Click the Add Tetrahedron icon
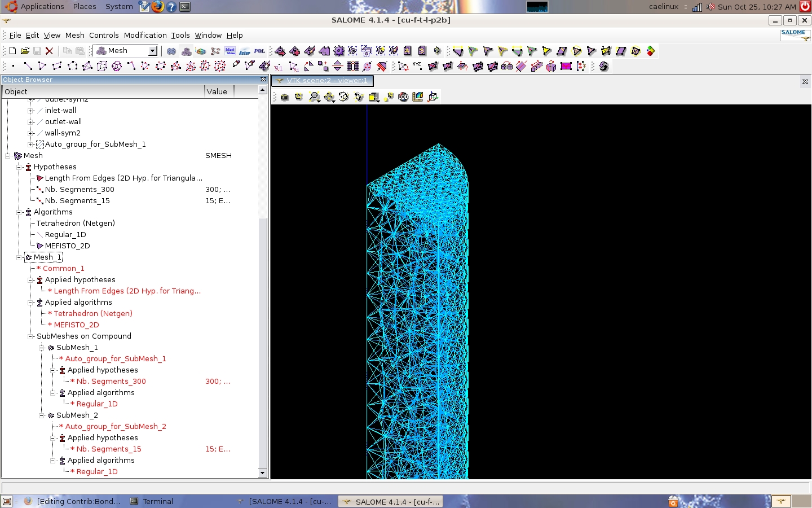 [87, 66]
